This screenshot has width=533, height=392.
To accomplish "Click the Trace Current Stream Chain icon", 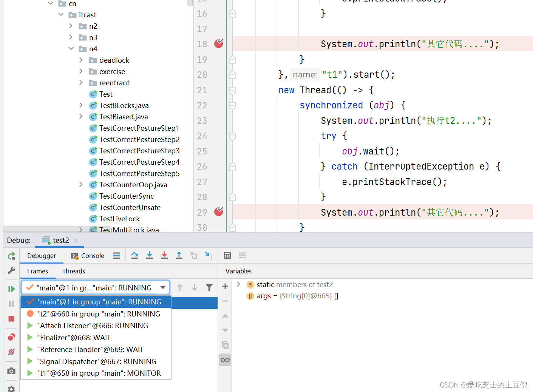I will [x=242, y=256].
